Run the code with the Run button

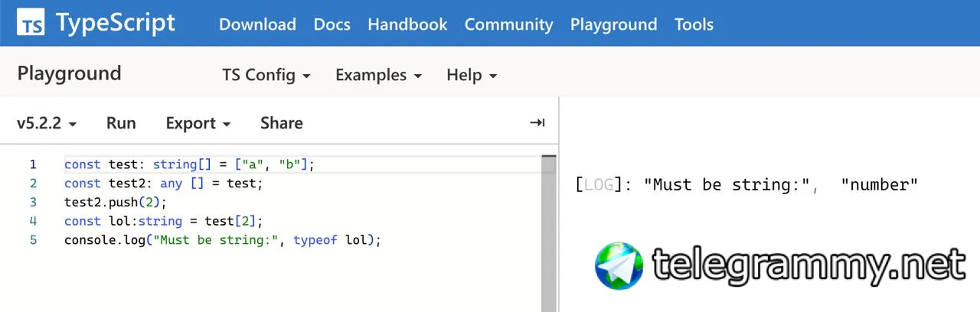pos(121,123)
